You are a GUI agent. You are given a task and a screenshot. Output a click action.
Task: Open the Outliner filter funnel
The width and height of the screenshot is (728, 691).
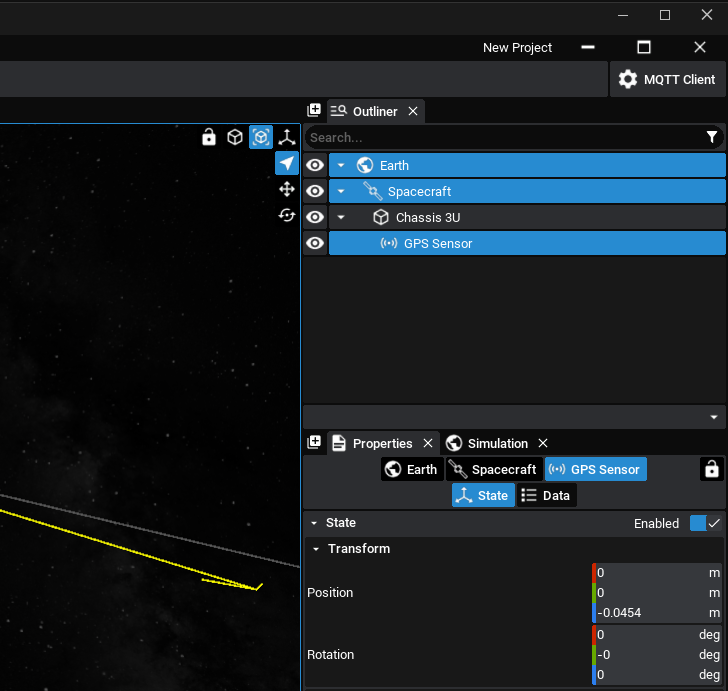coord(712,137)
